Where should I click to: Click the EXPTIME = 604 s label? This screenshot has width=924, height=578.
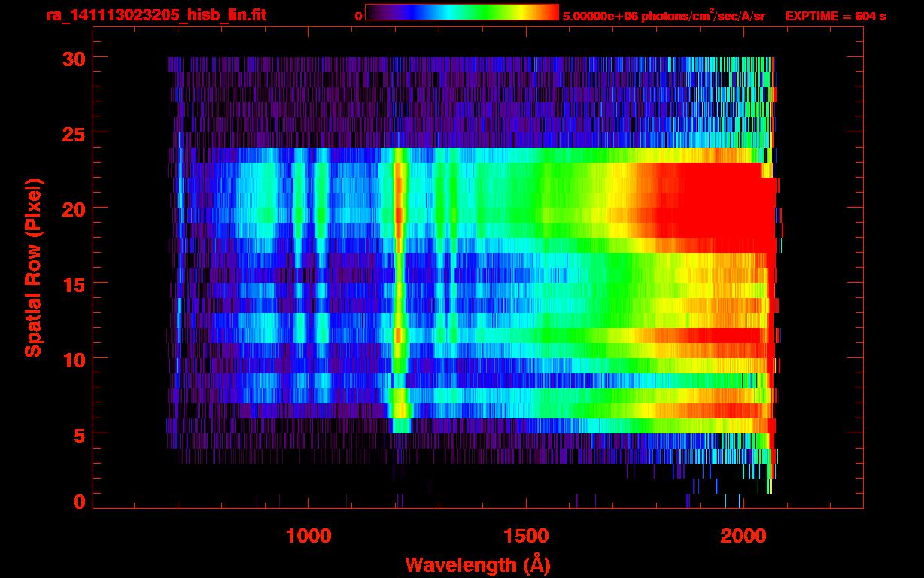[x=835, y=16]
